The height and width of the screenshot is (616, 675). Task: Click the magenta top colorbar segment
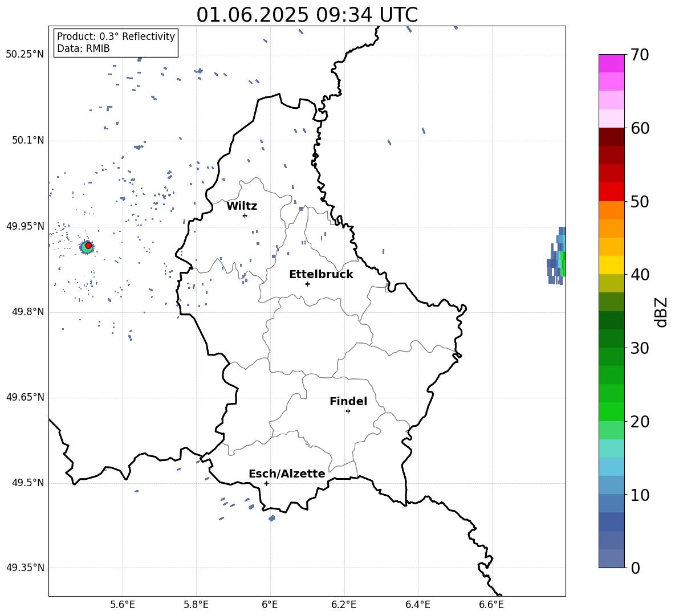[x=612, y=63]
